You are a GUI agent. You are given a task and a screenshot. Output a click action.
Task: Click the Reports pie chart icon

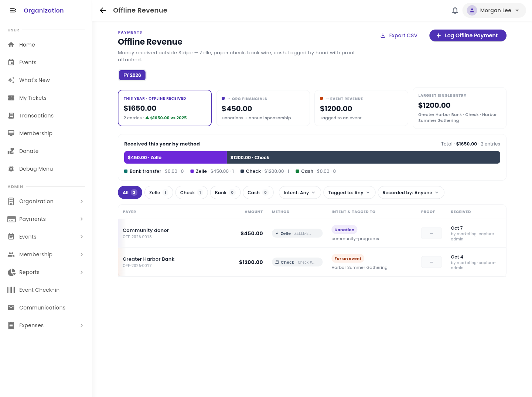[11, 272]
